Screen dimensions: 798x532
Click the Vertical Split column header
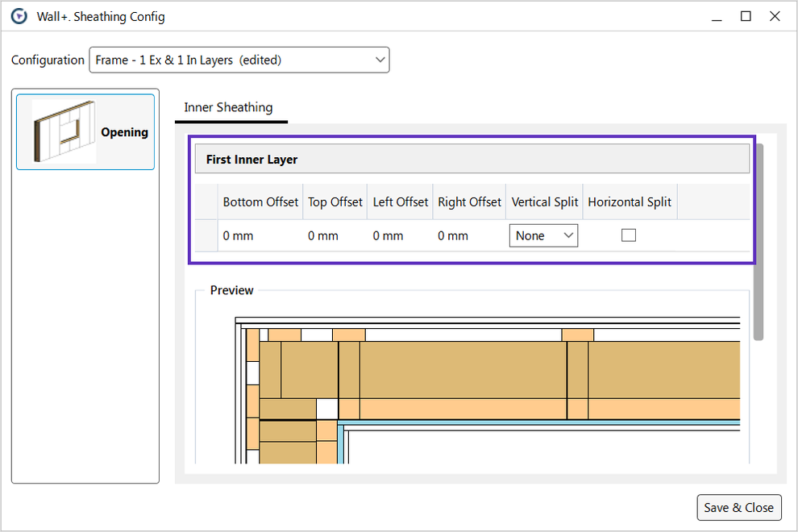click(x=545, y=202)
